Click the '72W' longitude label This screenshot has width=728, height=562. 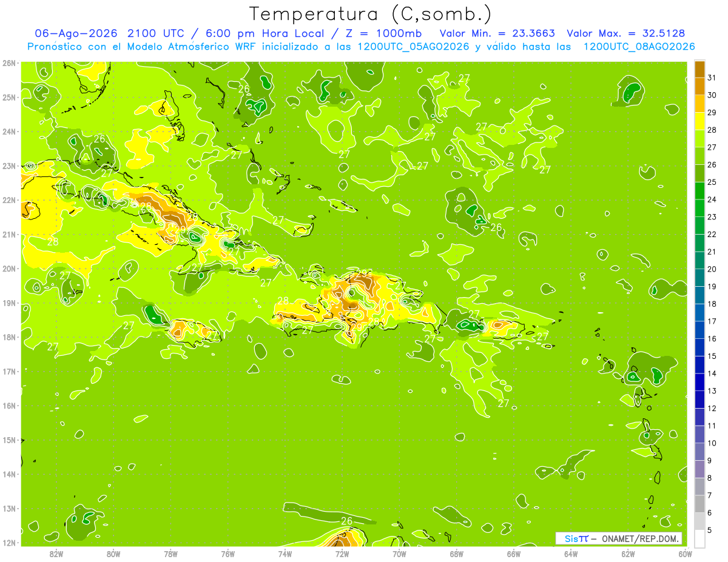(342, 554)
